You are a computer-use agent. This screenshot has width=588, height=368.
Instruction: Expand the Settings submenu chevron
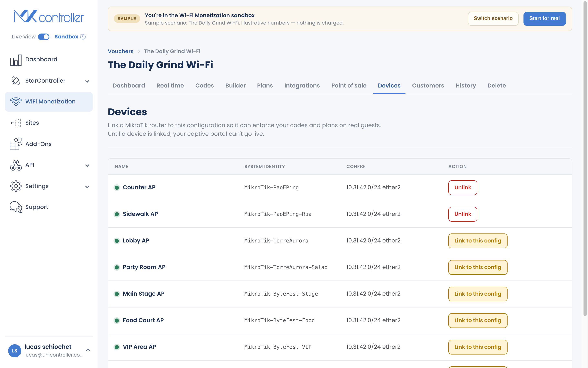87,187
